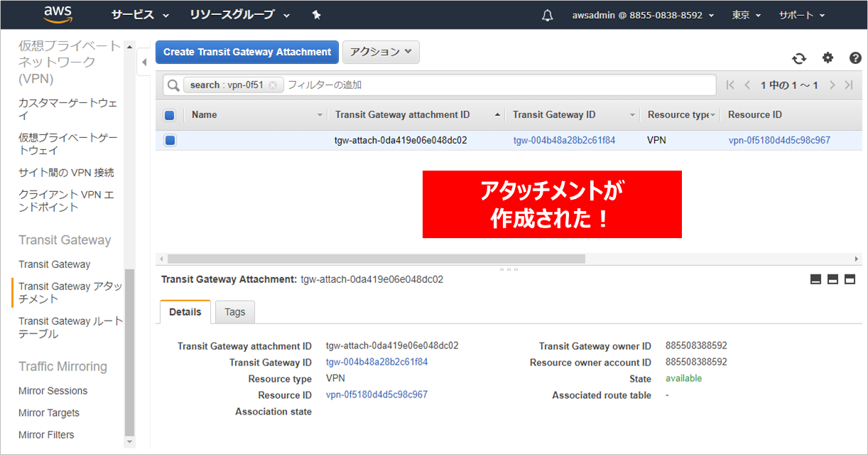Remove the vpn-0f51 search filter
The width and height of the screenshot is (868, 455).
point(273,85)
